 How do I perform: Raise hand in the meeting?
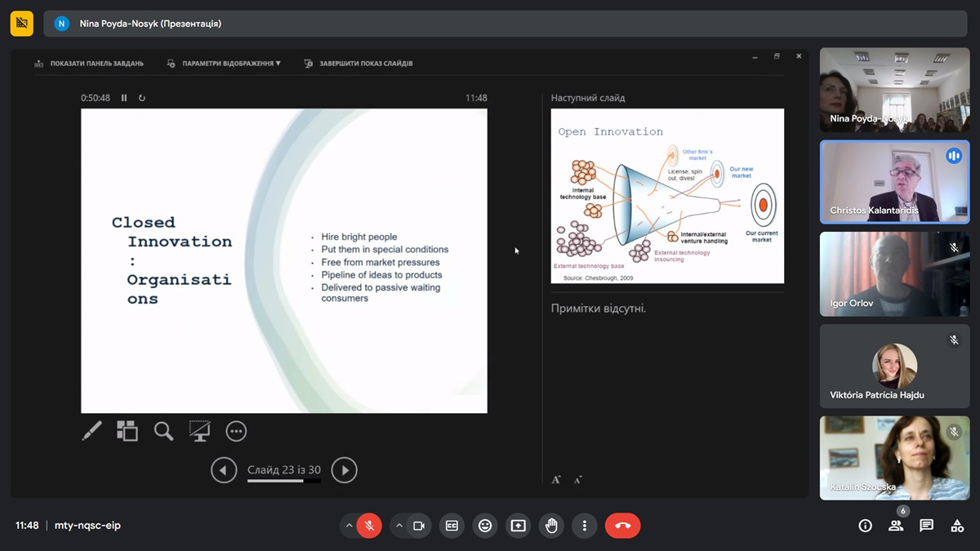551,526
